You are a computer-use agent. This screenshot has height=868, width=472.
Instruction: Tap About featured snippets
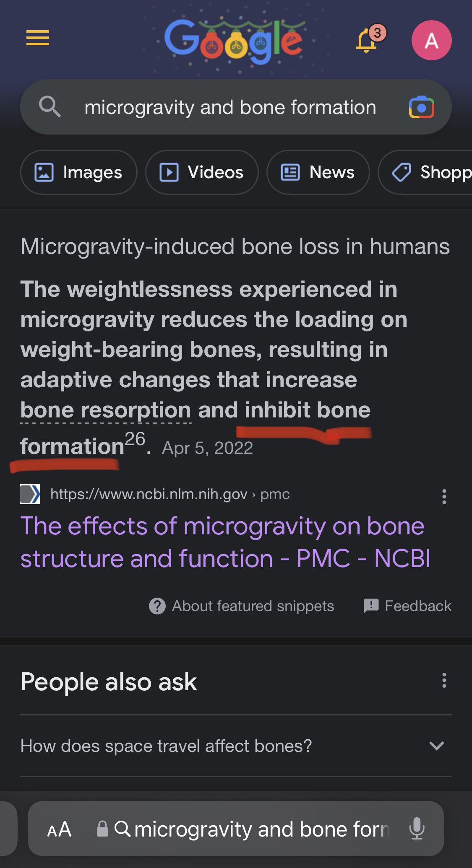coord(242,606)
